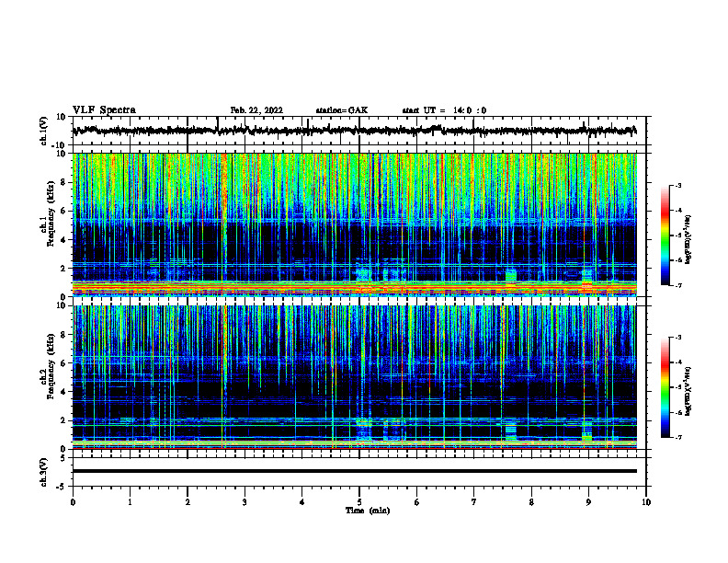Screen dimensions: 728x563
Task: Click the "8" kHz tick of ch.2 spectrogram
Action: click(63, 335)
